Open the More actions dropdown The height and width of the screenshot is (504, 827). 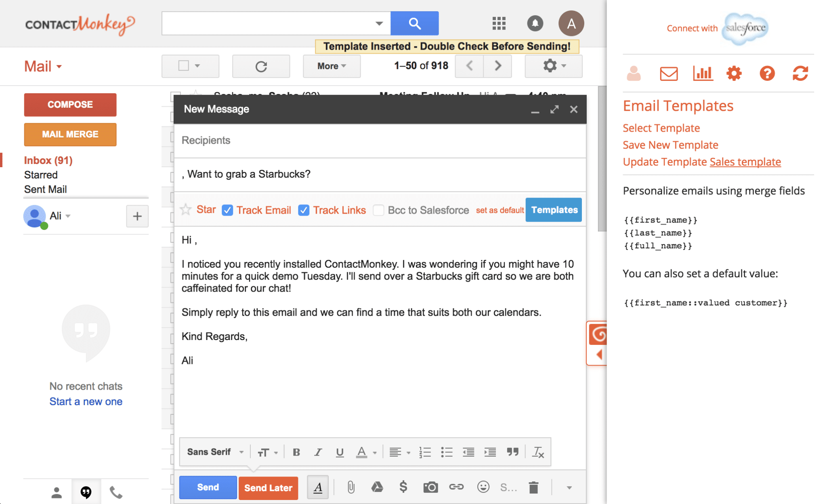point(332,66)
